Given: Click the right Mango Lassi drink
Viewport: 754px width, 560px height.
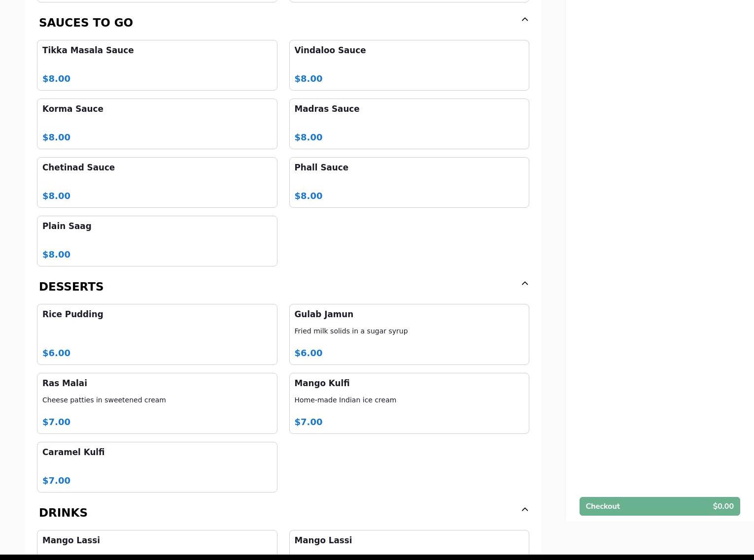Looking at the screenshot, I should (409, 542).
